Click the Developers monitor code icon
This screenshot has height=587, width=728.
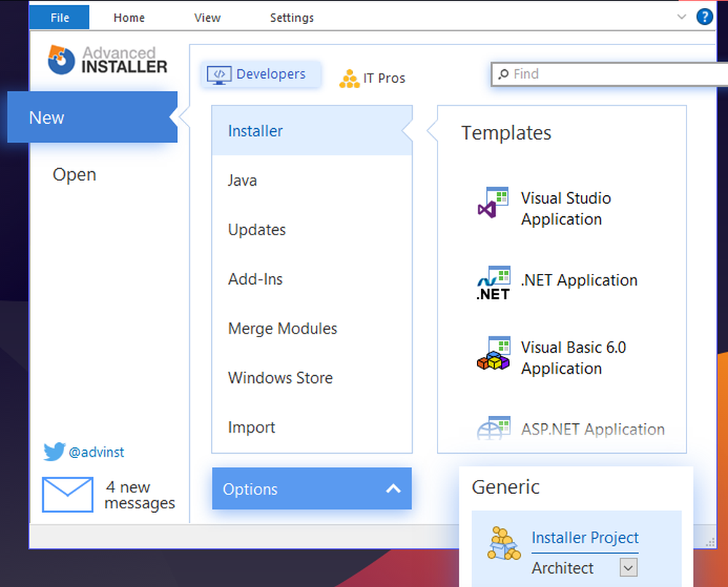coord(219,75)
